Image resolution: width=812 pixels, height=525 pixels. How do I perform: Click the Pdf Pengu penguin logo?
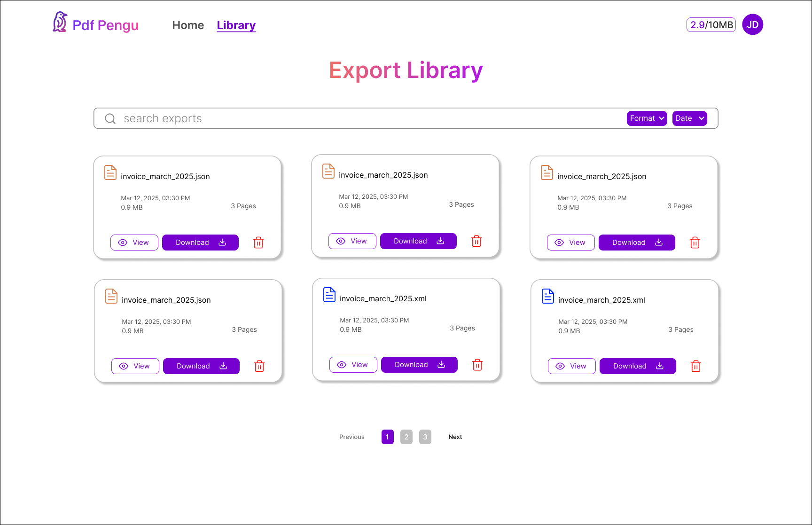click(x=60, y=22)
